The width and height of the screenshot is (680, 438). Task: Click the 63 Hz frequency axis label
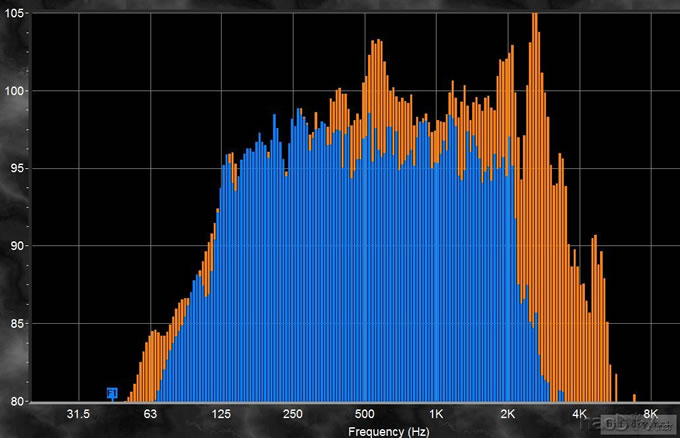pyautogui.click(x=150, y=414)
